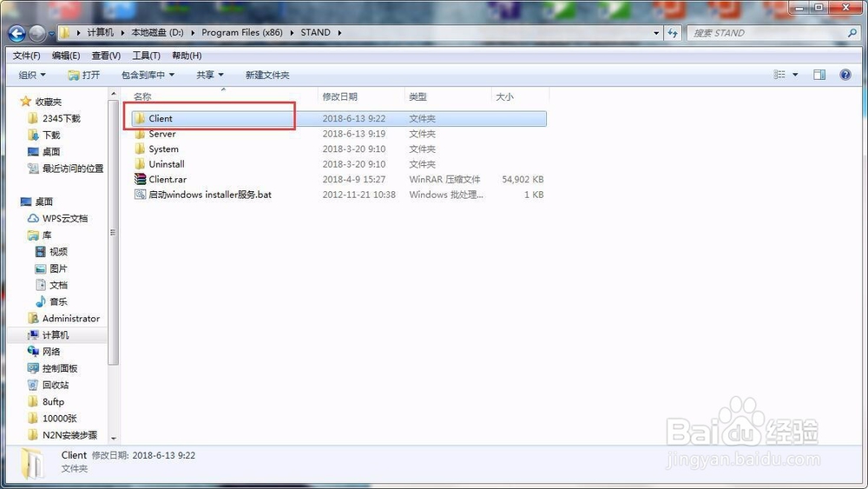Click 计算机 in the address breadcrumb
The width and height of the screenshot is (868, 489).
[x=100, y=33]
